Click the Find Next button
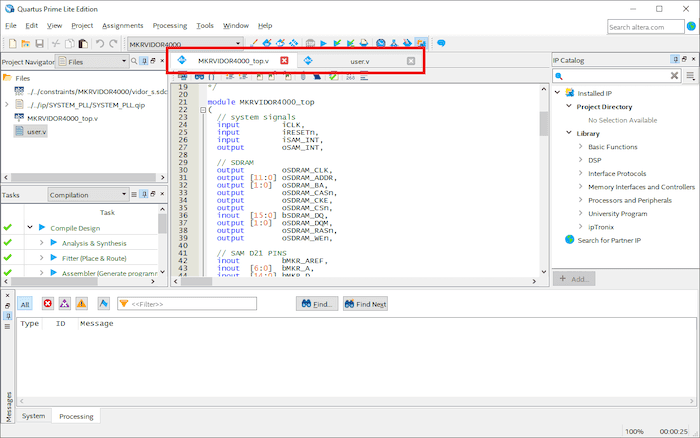This screenshot has width=700, height=438. (x=365, y=303)
